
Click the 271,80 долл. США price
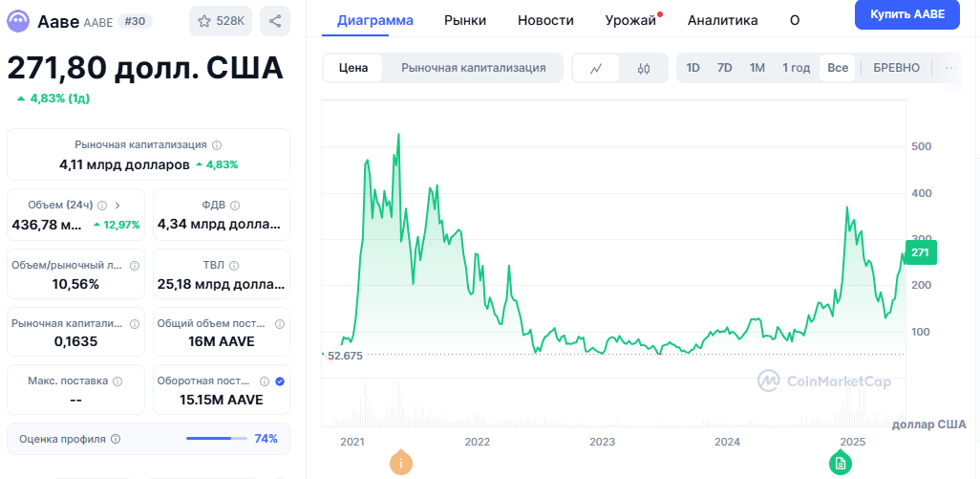(145, 68)
